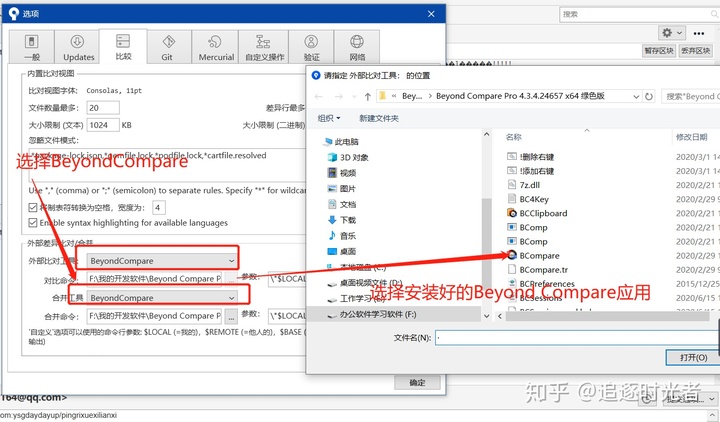Select 桌面 folder in tree
Viewport: 720px width, 422px height.
[x=342, y=251]
